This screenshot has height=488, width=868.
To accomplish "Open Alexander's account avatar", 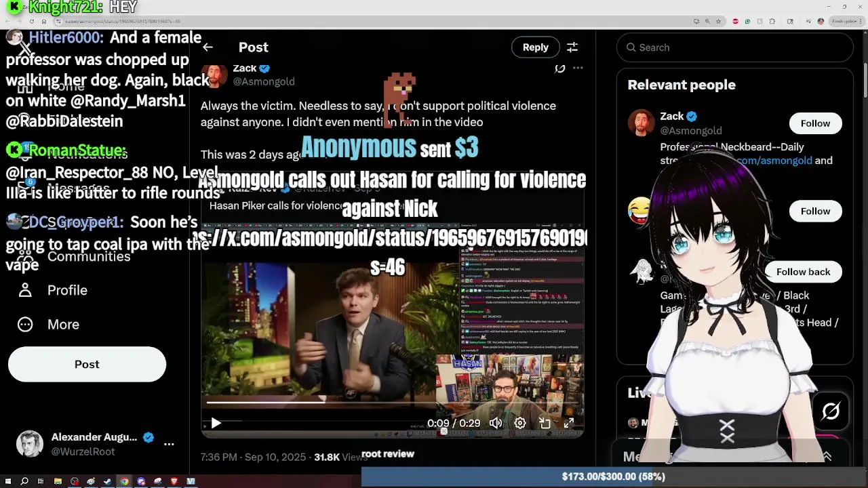I will pos(29,444).
